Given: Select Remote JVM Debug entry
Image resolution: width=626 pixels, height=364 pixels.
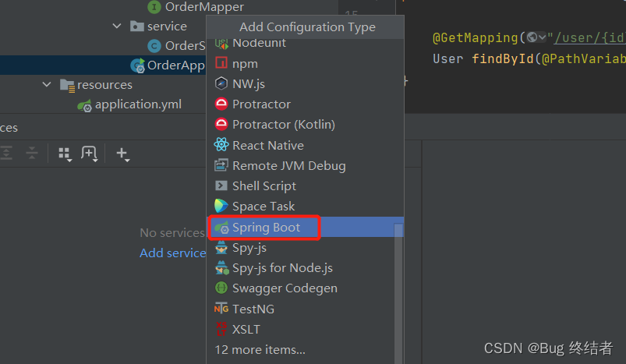Looking at the screenshot, I should 306,166.
